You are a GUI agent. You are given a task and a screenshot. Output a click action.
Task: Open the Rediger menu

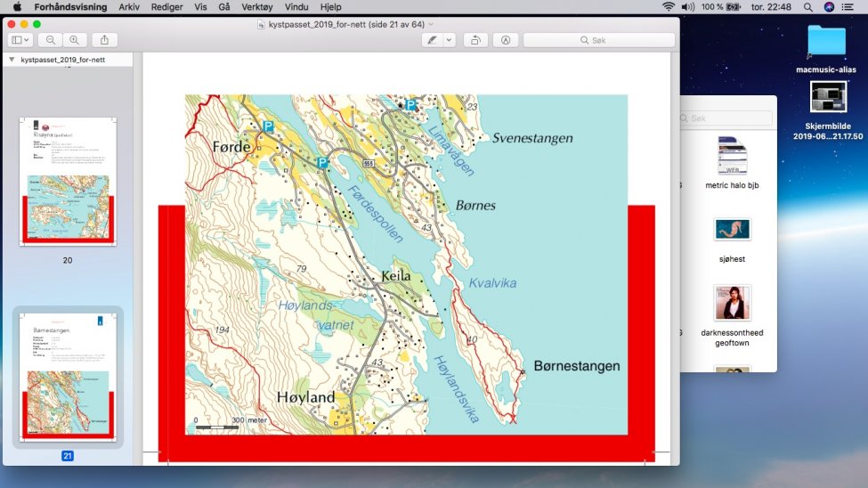[x=166, y=6]
